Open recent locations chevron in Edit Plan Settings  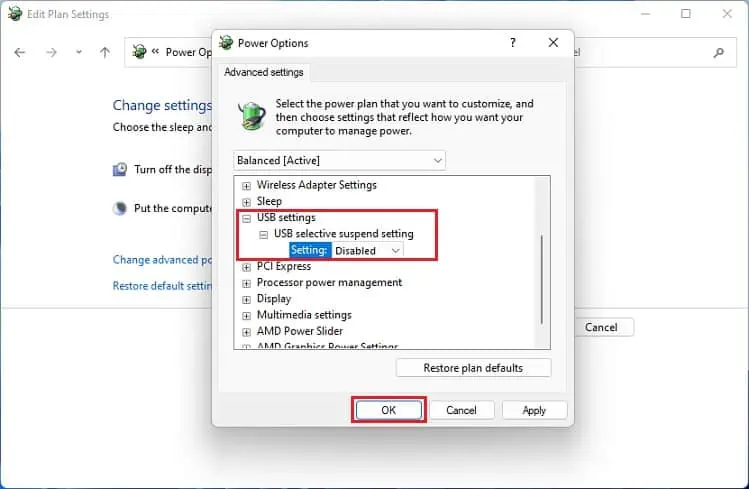tap(79, 52)
